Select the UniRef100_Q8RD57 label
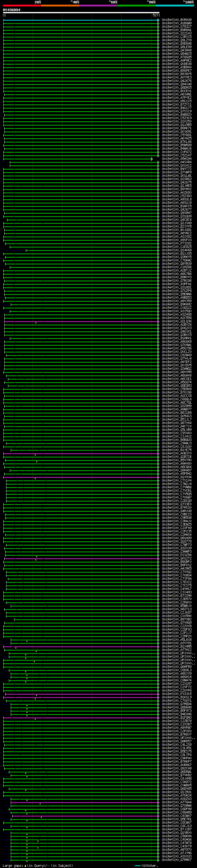The height and width of the screenshot is (868, 197). [x=176, y=741]
